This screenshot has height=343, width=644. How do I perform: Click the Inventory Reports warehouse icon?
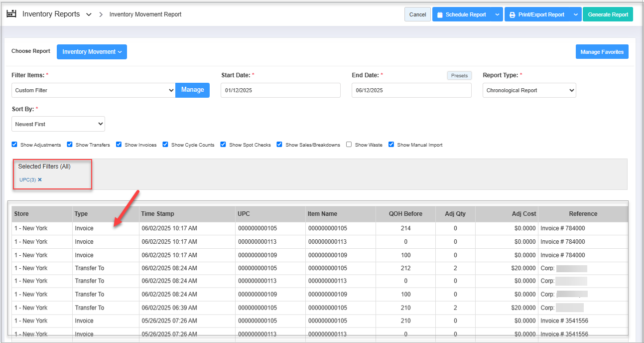coord(11,14)
